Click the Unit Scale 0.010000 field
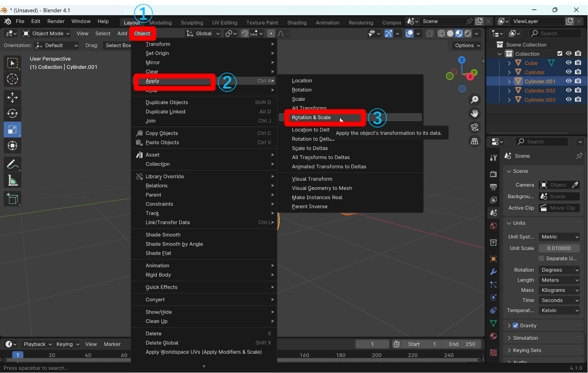588x373 pixels. point(559,248)
